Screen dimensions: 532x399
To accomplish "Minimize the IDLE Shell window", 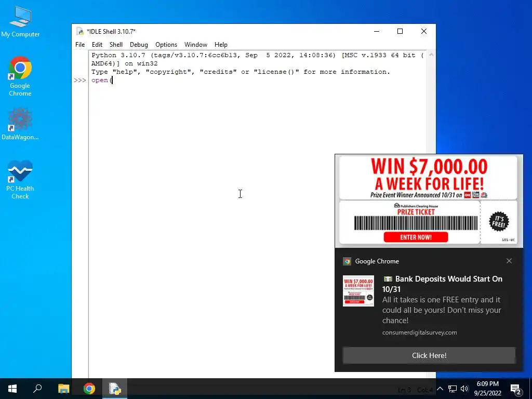I will (377, 31).
